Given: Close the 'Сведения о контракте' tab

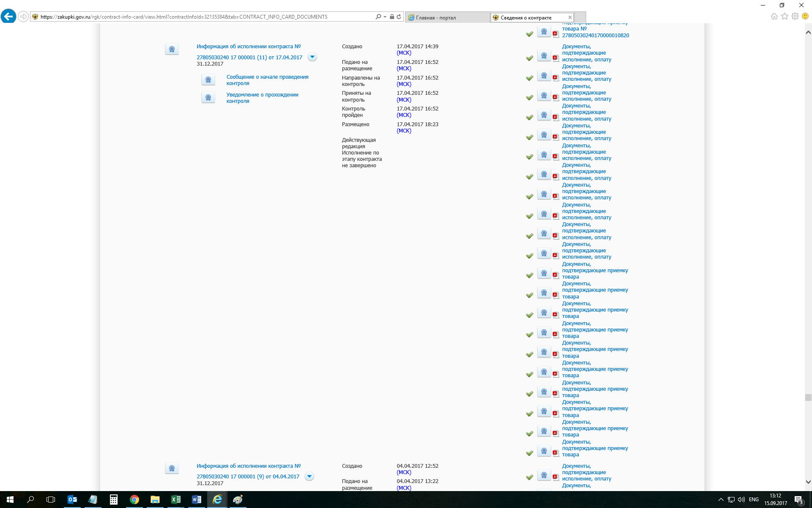Looking at the screenshot, I should (570, 17).
